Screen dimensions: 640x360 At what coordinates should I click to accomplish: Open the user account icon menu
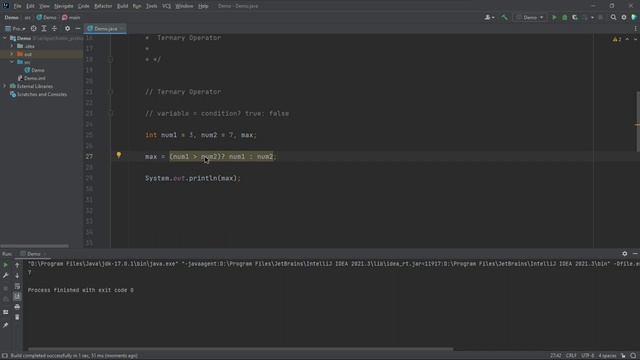(489, 18)
